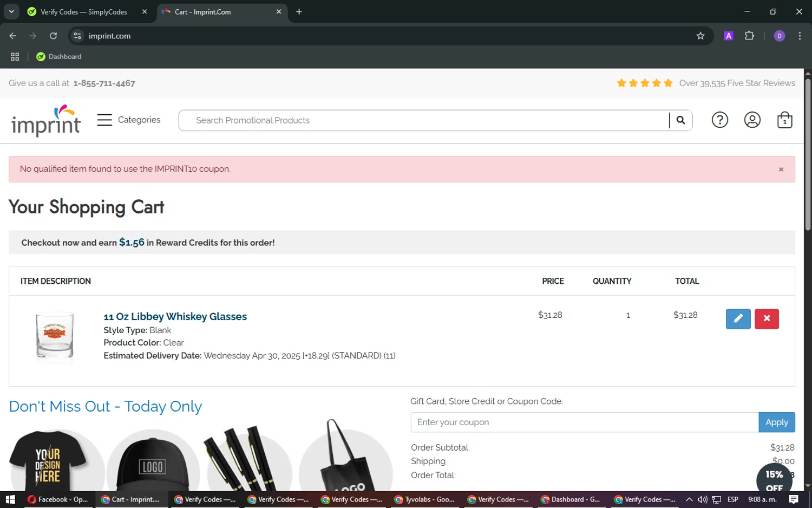Open the tab search dropdown arrow
This screenshot has height=508, width=812.
pyautogui.click(x=11, y=11)
